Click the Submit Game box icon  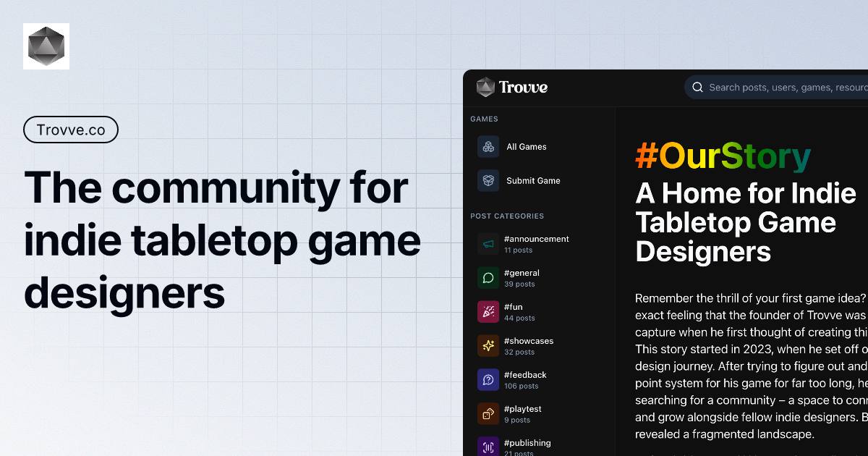click(488, 180)
